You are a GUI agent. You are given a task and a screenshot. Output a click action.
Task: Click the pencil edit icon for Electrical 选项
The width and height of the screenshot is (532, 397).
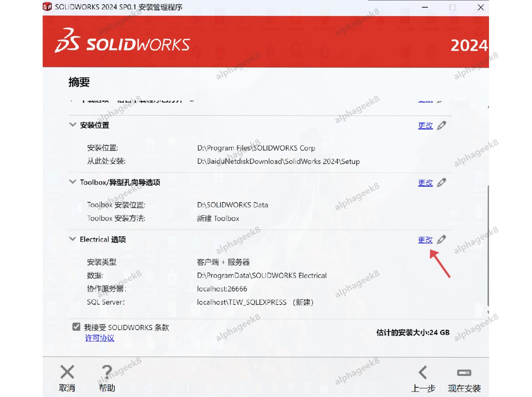tap(442, 239)
